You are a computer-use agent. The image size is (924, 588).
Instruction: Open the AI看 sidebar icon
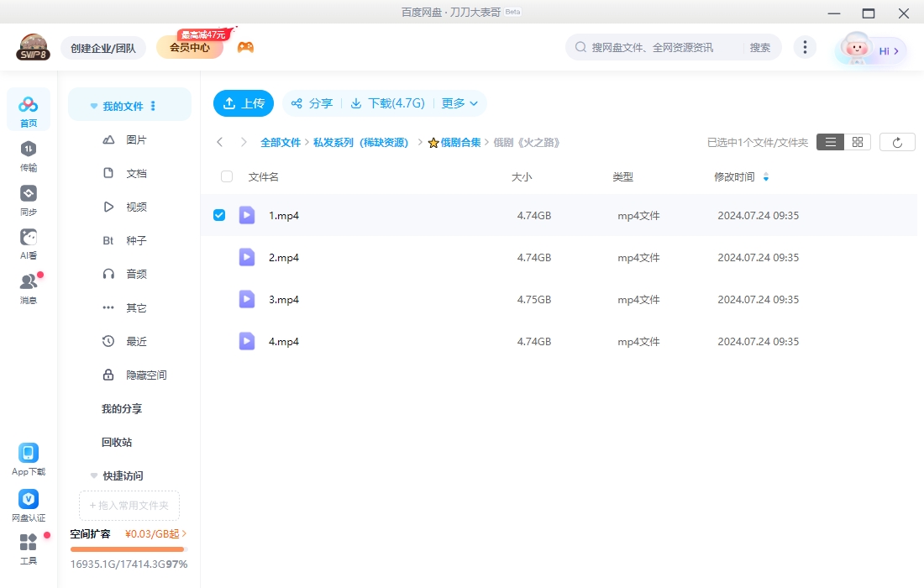click(29, 238)
